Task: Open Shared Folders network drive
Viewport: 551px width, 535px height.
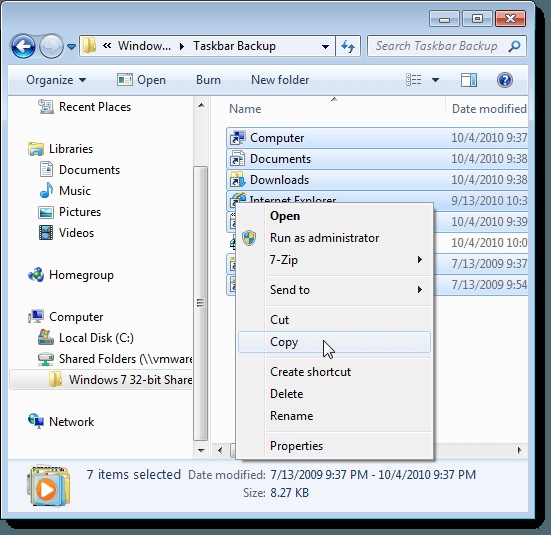Action: point(125,359)
